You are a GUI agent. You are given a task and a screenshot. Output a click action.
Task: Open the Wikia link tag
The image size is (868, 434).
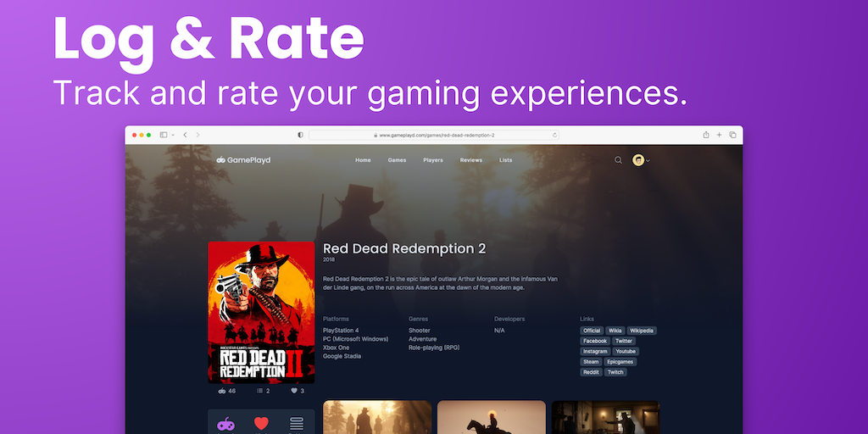point(615,331)
